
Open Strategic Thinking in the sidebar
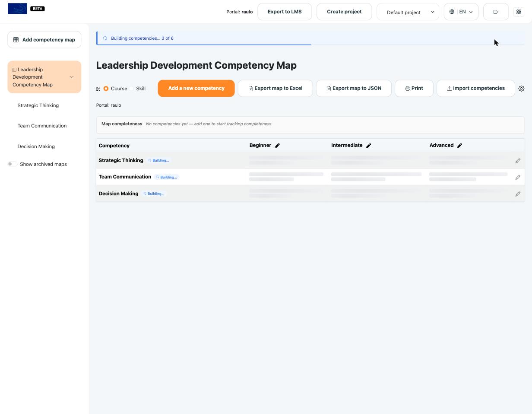[38, 105]
